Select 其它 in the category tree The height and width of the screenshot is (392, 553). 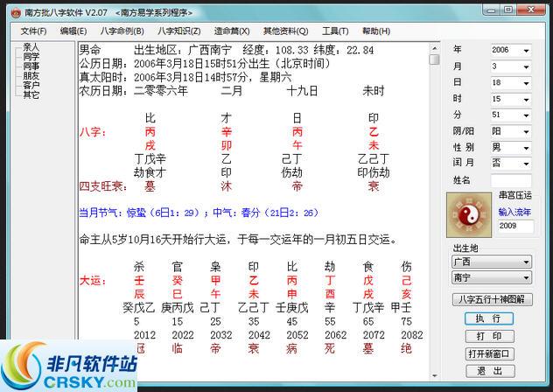tap(31, 94)
